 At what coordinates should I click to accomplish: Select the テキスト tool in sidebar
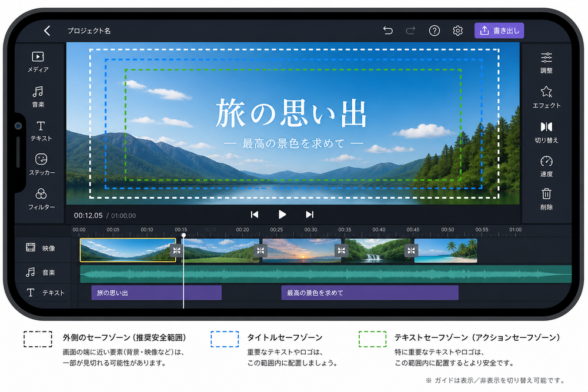(41, 131)
